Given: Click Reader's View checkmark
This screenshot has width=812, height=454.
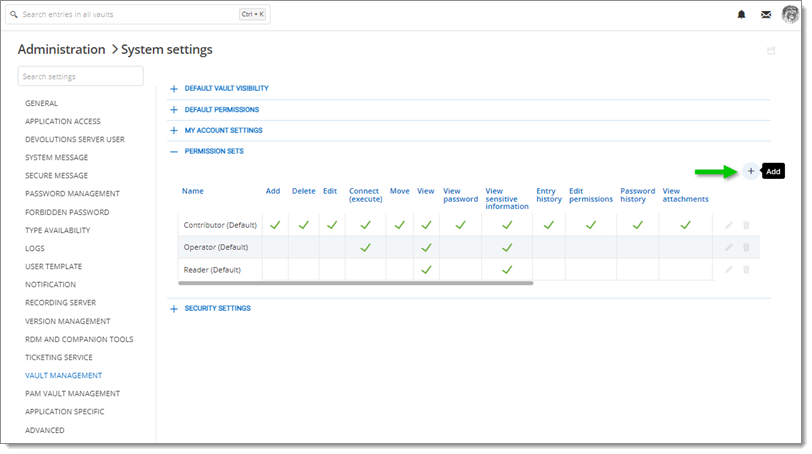Looking at the screenshot, I should 426,270.
